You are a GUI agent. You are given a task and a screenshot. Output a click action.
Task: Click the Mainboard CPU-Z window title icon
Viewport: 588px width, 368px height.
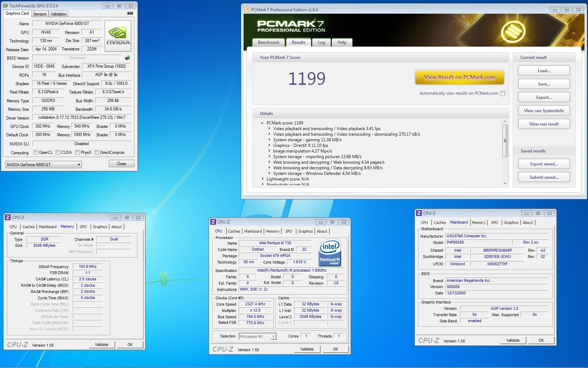[419, 213]
